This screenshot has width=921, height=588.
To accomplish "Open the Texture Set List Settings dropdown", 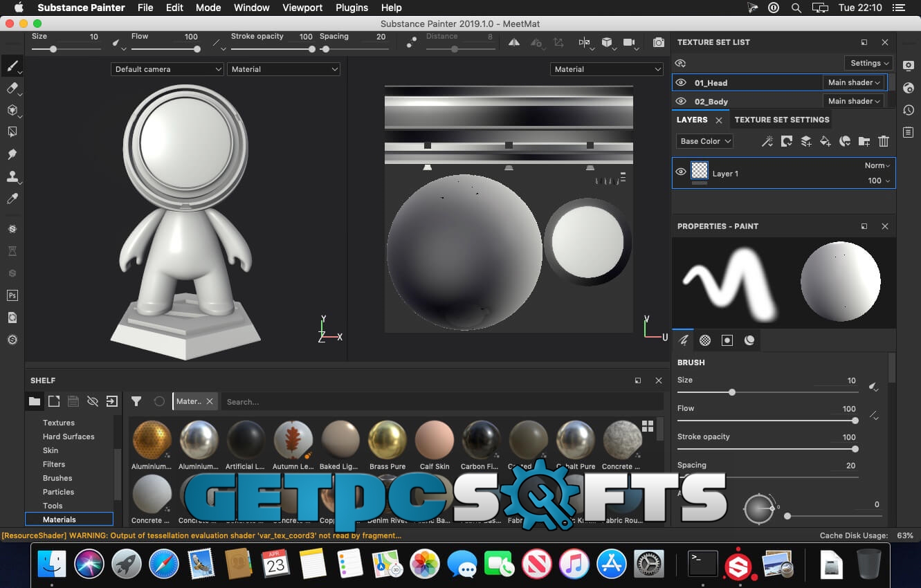I will pos(868,63).
